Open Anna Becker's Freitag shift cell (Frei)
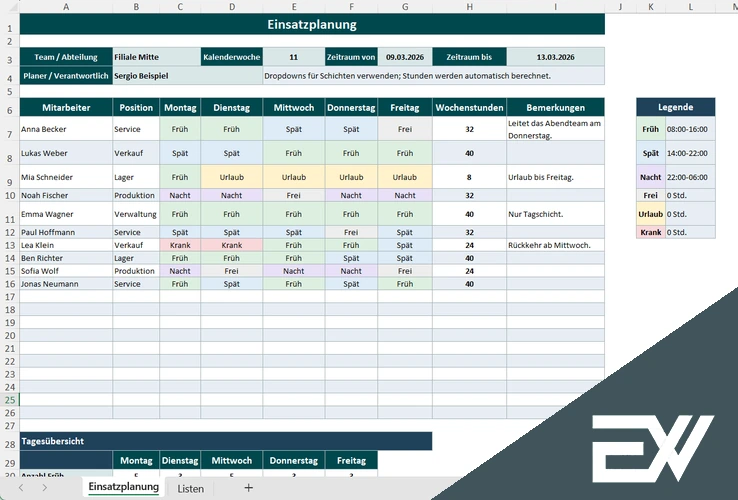 405,129
